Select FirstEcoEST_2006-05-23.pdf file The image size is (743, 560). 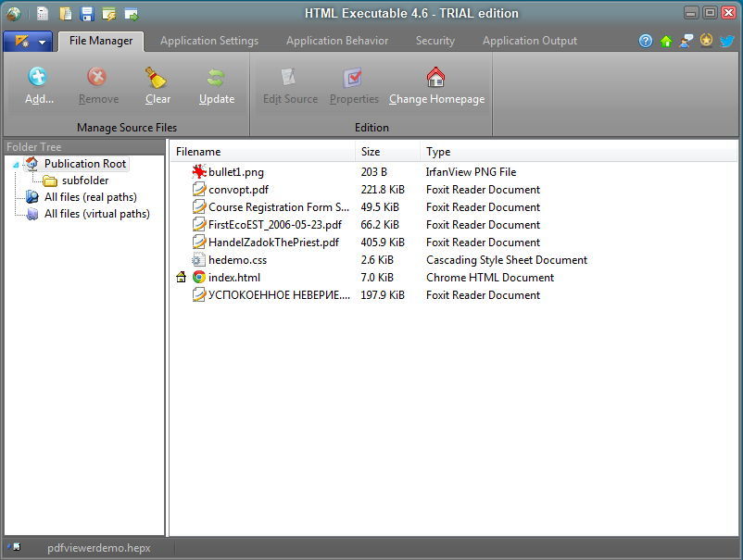pyautogui.click(x=275, y=224)
